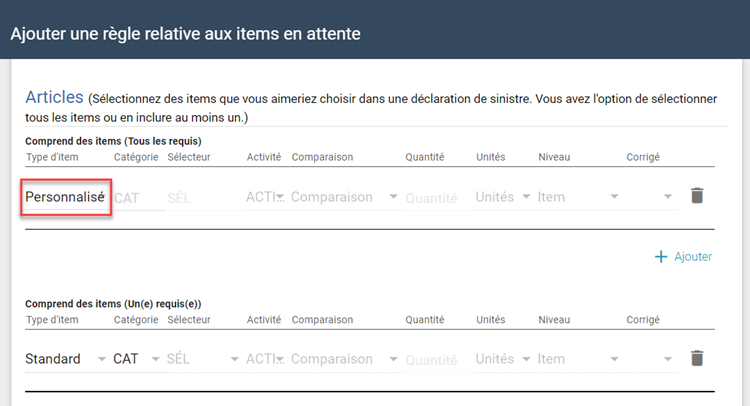Click the plus icon next to Ajouter
Screen dimensions: 750x406
click(660, 257)
